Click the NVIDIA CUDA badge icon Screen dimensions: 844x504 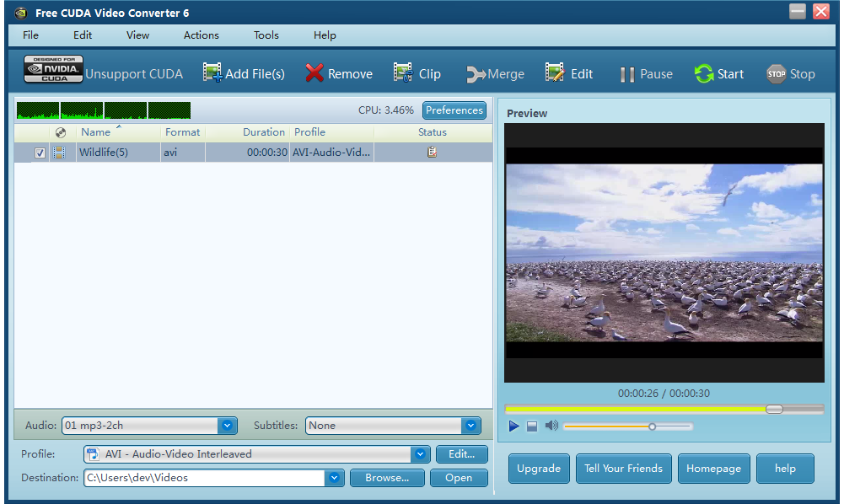click(53, 69)
